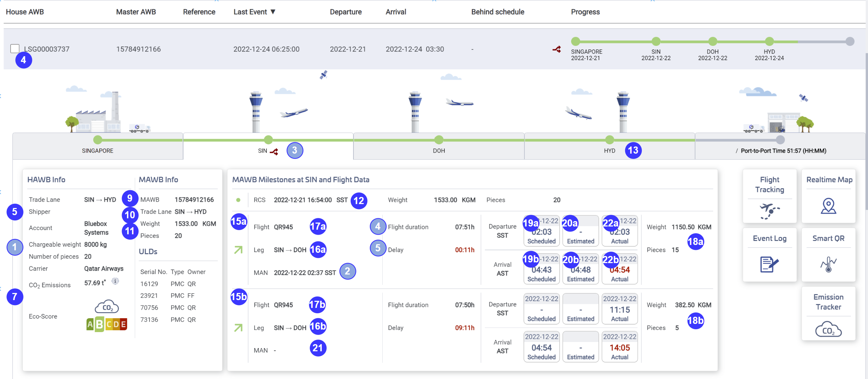
Task: Click the Flight Tracking title text
Action: click(x=770, y=185)
